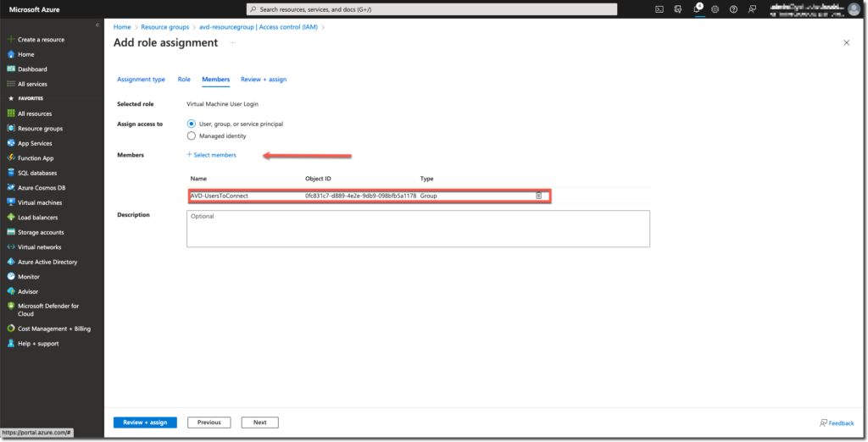Delete the AVD-UsersToConnect member via trash icon
Screen dimensions: 868x442
tap(538, 196)
